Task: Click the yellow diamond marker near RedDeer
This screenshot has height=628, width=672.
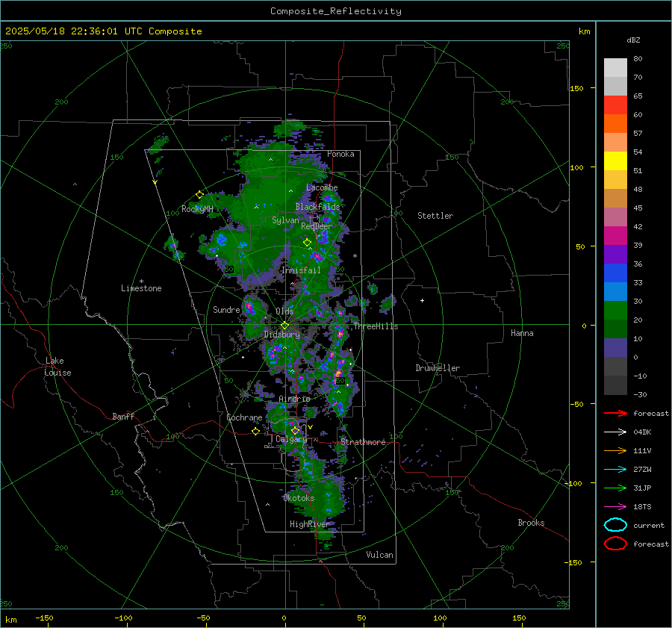Action: (308, 243)
